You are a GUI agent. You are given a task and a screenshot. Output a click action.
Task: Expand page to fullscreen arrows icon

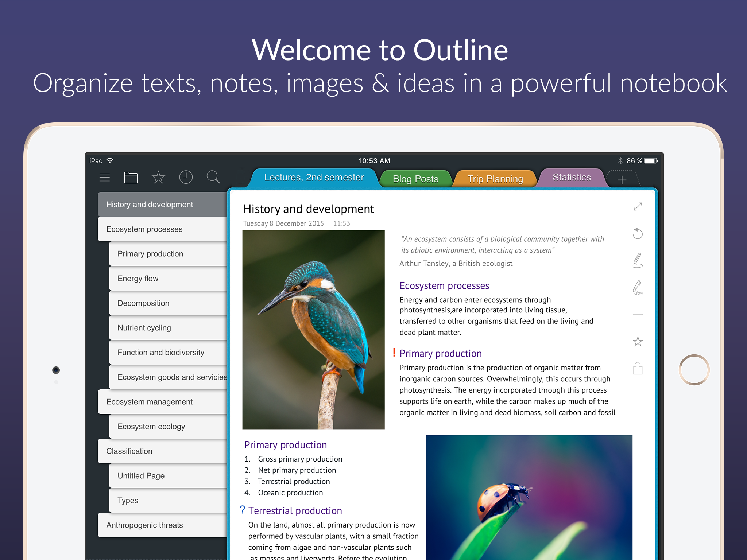[x=638, y=207]
